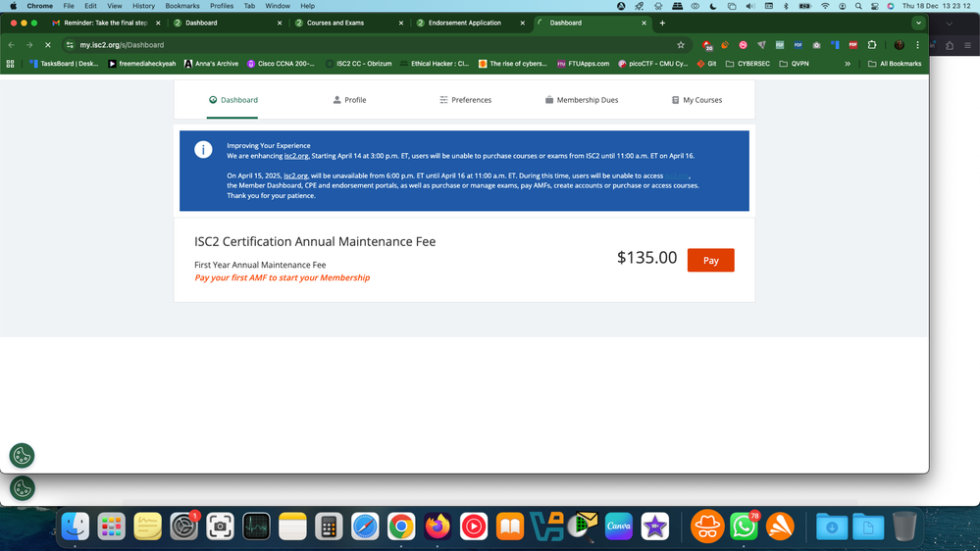Screen dimensions: 980x551
Task: Open Finder from the Dock
Action: pos(75,526)
